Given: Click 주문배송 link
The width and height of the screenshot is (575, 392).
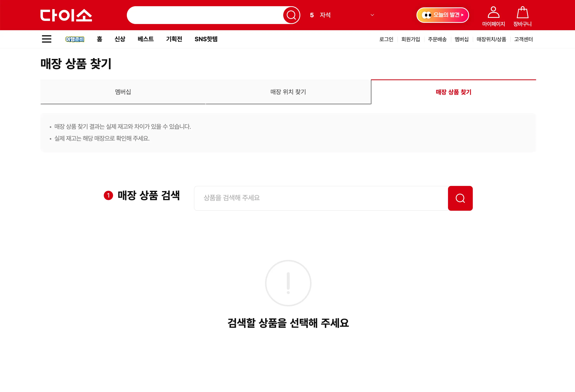Looking at the screenshot, I should point(437,39).
